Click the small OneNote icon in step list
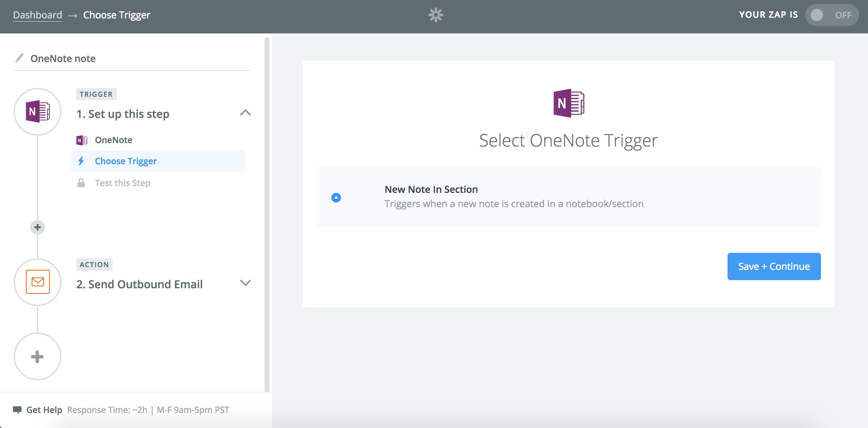 pyautogui.click(x=81, y=140)
